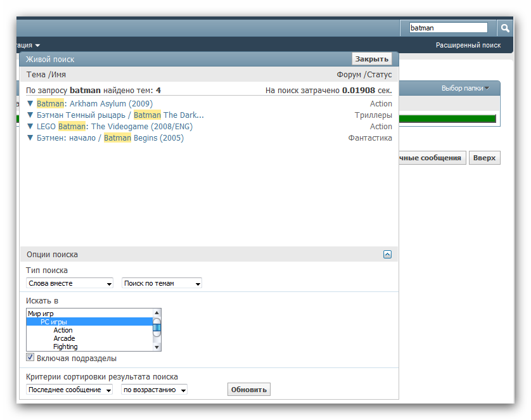Click search field containing batman

coord(449,28)
